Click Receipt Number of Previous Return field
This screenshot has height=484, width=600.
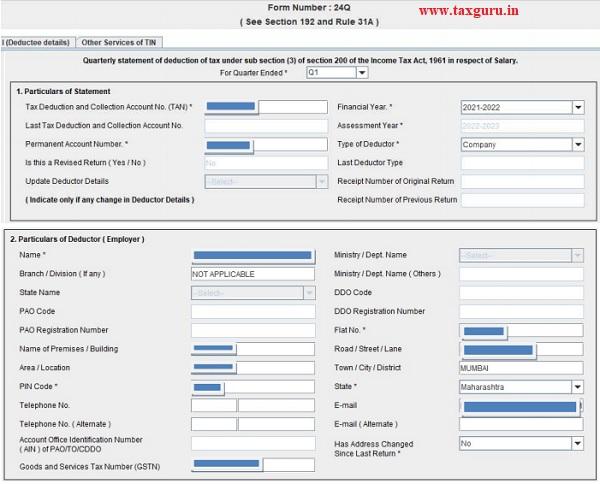click(522, 200)
